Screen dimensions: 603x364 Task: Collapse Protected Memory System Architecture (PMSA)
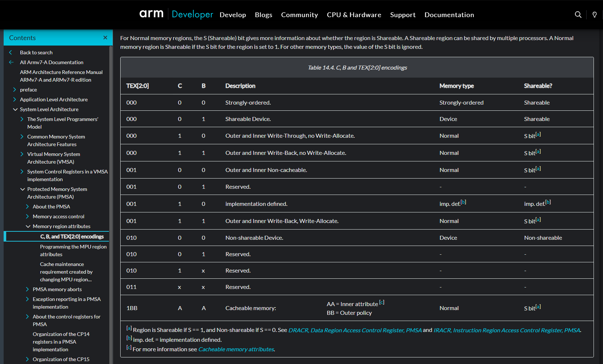[x=23, y=189]
